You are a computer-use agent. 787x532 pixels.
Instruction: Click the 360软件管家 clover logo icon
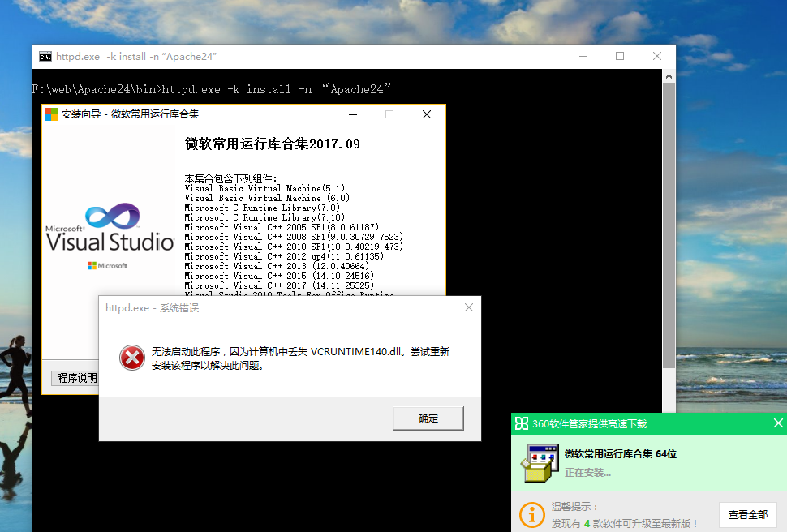(x=522, y=423)
